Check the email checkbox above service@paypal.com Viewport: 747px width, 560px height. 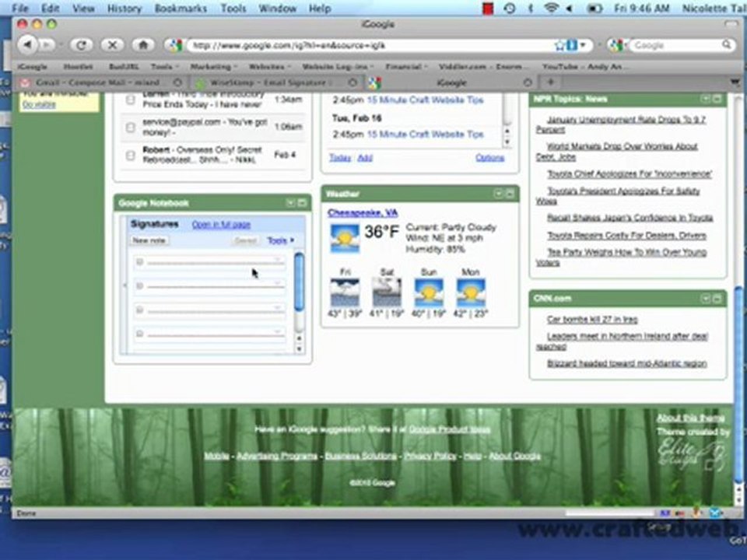tap(130, 100)
